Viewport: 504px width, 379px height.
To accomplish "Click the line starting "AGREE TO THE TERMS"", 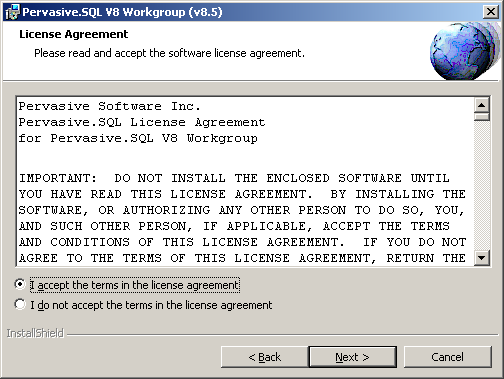I will click(242, 258).
